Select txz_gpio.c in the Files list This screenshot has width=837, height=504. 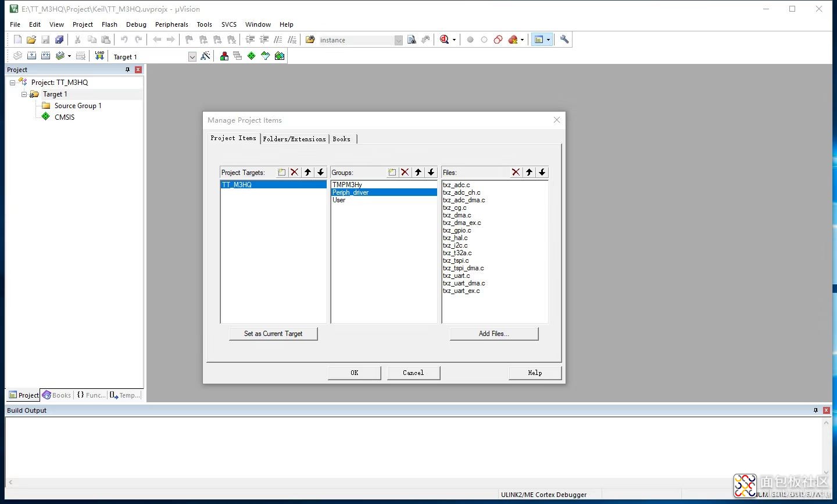[x=457, y=230]
